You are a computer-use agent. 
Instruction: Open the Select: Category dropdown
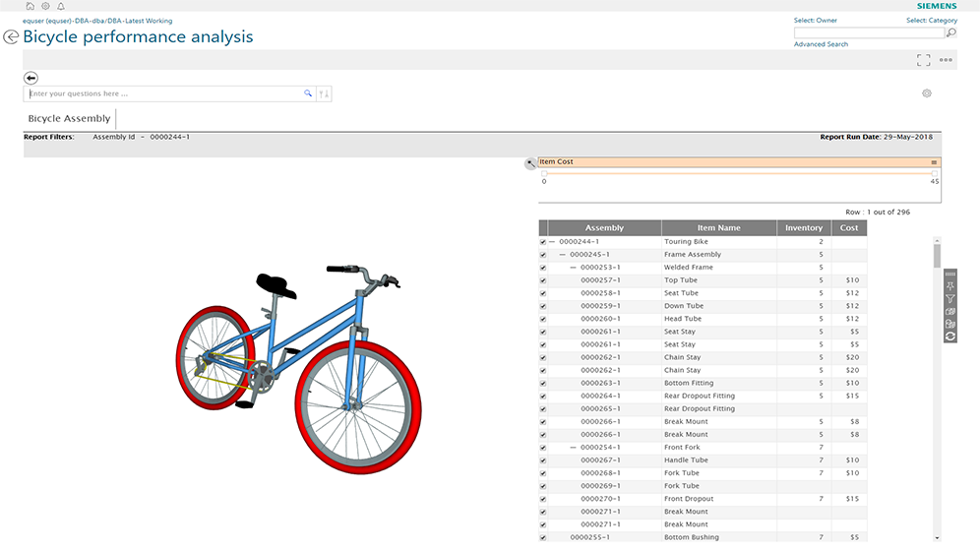pos(931,21)
